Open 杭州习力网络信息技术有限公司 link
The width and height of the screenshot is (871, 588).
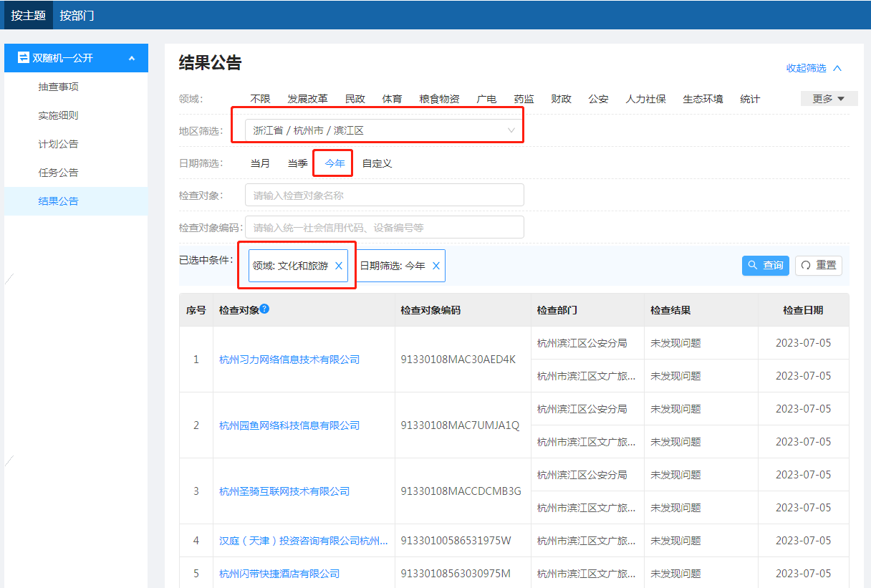click(x=289, y=360)
